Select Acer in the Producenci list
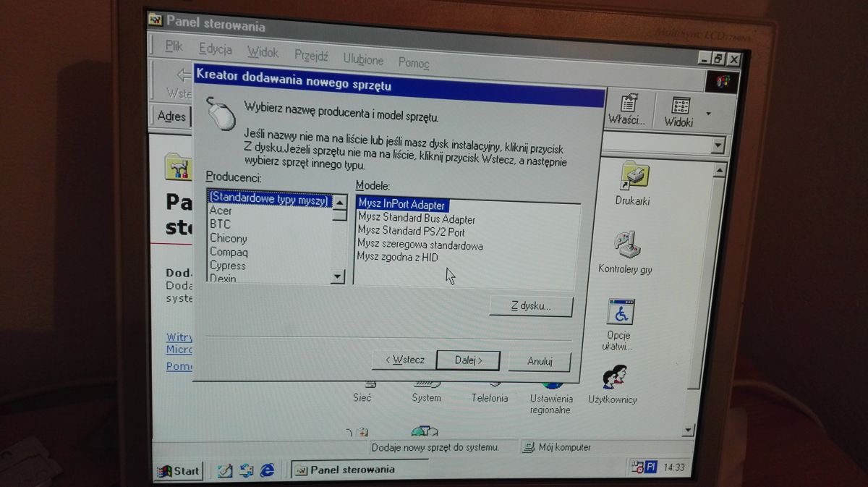This screenshot has height=487, width=868. pos(221,211)
